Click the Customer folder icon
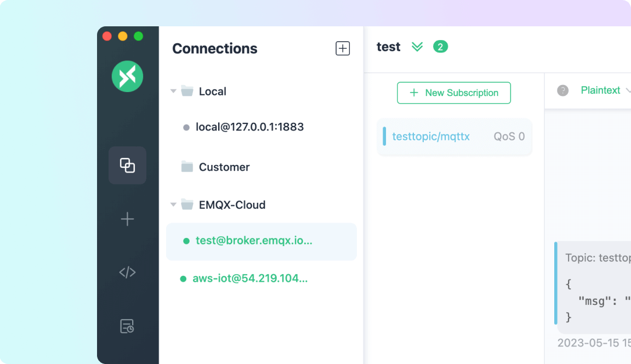 pyautogui.click(x=186, y=167)
